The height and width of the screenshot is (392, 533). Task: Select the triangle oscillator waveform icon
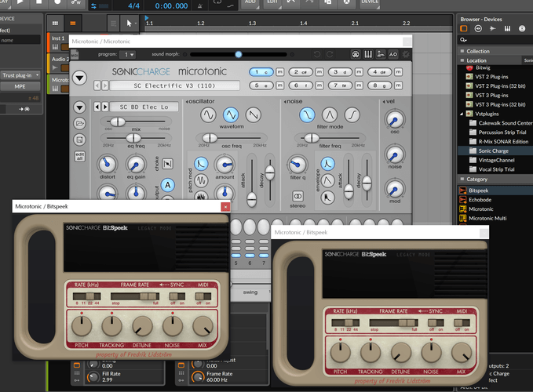coord(231,115)
